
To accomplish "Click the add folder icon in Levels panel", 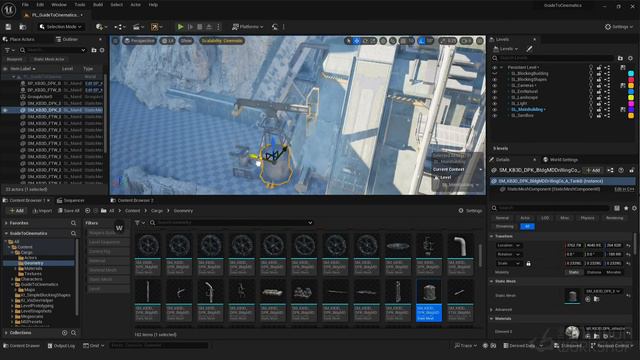I will point(620,58).
